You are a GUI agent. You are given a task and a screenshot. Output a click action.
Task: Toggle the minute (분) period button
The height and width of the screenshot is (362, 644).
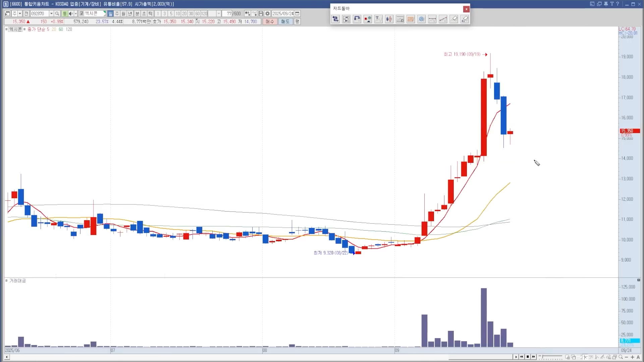(137, 14)
